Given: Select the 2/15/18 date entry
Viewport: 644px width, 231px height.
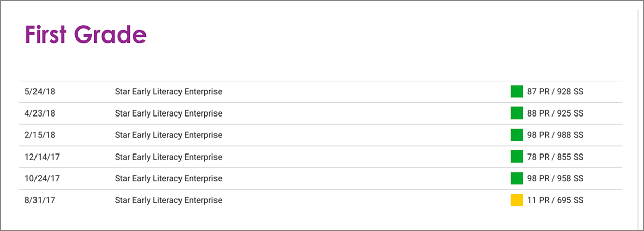Looking at the screenshot, I should (40, 135).
